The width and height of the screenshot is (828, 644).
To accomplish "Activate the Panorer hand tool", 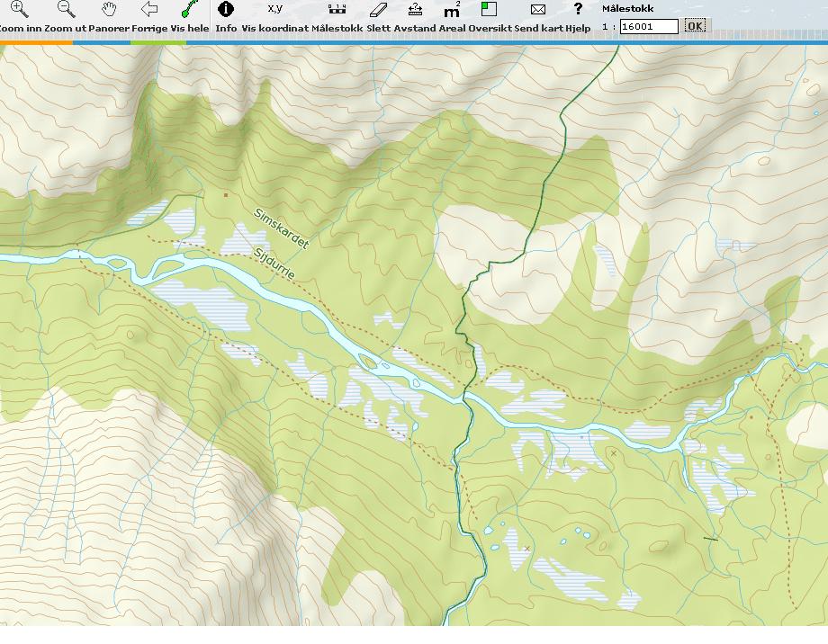I will pyautogui.click(x=109, y=10).
